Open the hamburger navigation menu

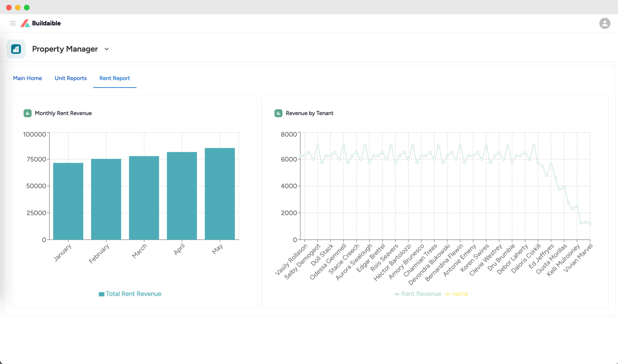tap(13, 23)
